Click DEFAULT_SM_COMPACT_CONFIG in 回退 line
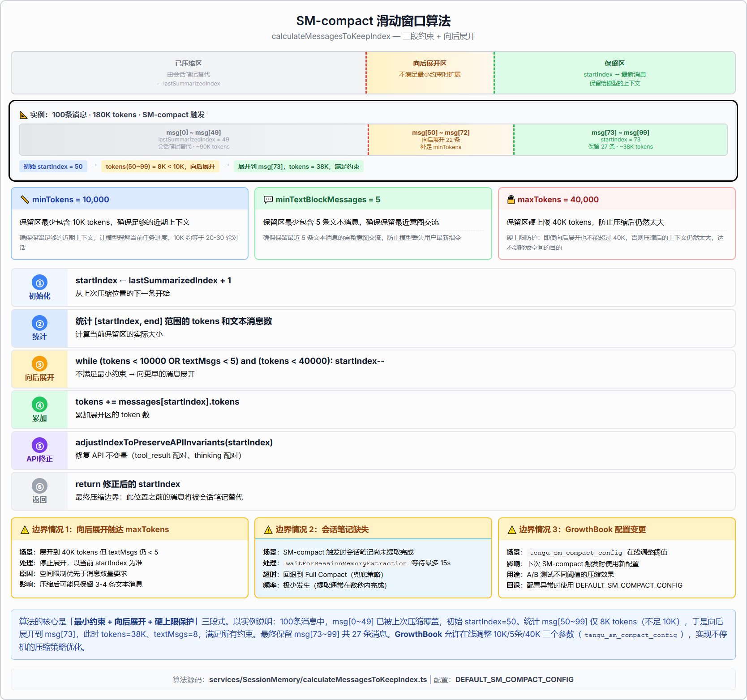The width and height of the screenshot is (747, 700). (x=629, y=585)
